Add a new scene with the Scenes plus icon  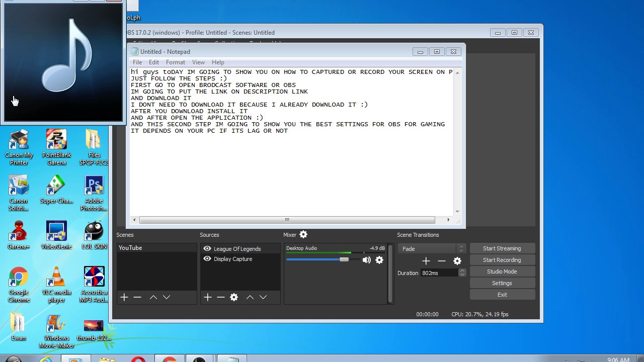(124, 297)
